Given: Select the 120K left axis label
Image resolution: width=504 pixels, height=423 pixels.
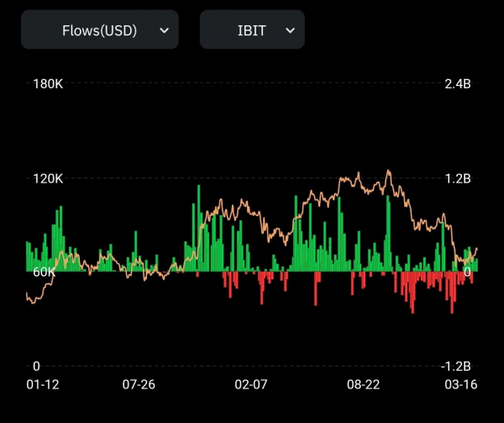Looking at the screenshot, I should tap(48, 178).
